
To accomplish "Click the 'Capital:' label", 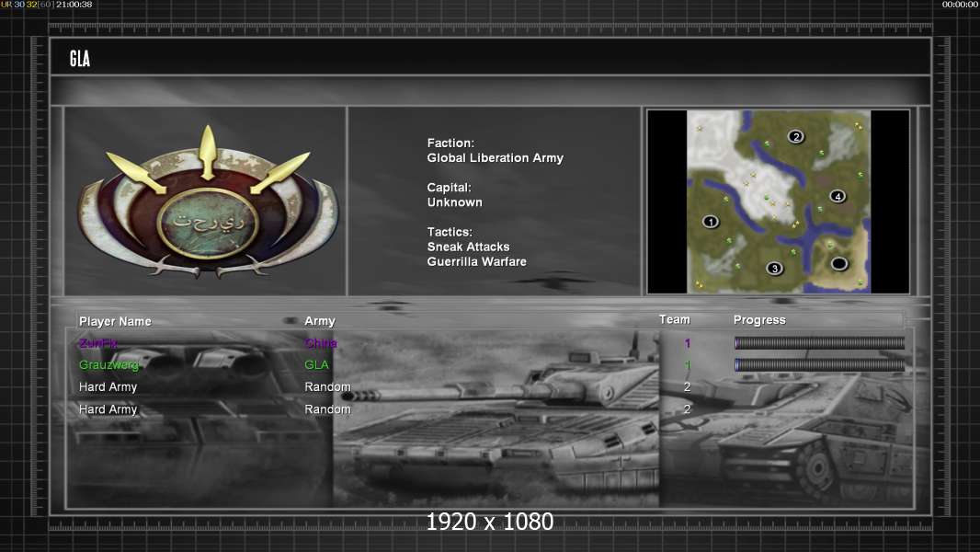I will click(x=449, y=188).
